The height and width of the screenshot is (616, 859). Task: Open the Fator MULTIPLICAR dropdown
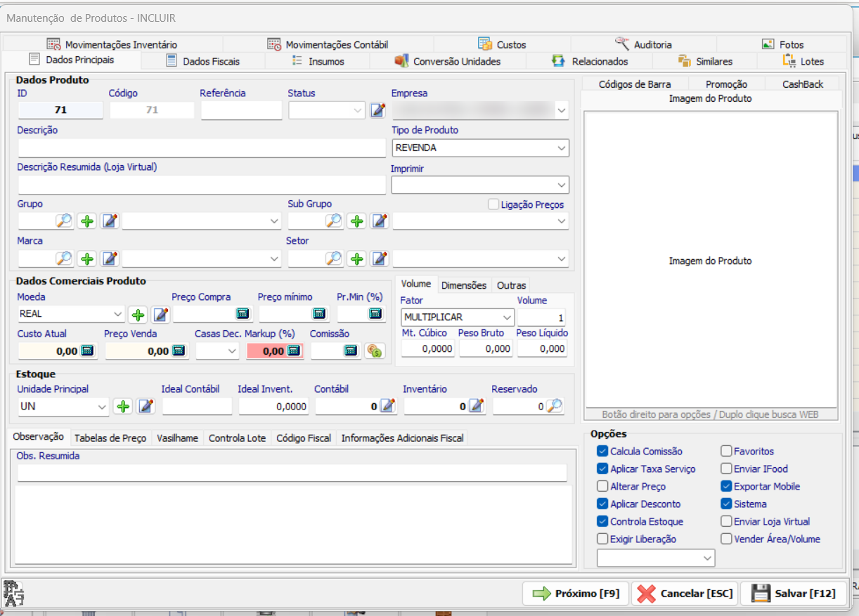click(458, 317)
